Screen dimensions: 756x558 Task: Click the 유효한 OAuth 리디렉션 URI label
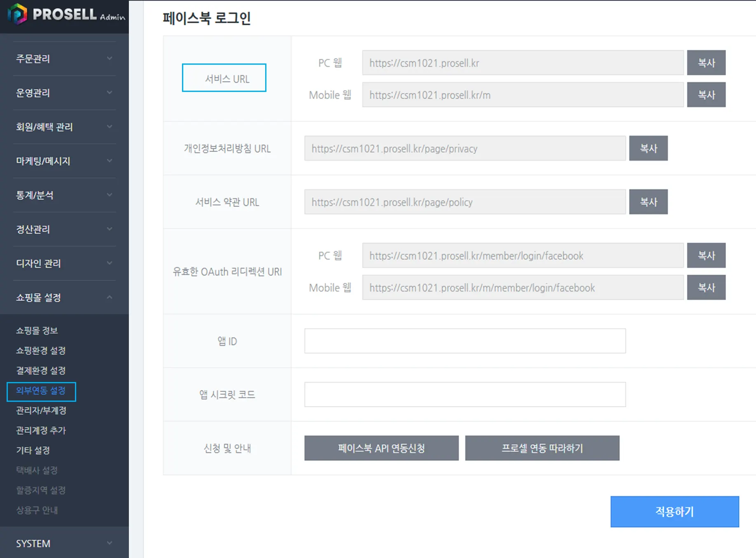pos(227,272)
